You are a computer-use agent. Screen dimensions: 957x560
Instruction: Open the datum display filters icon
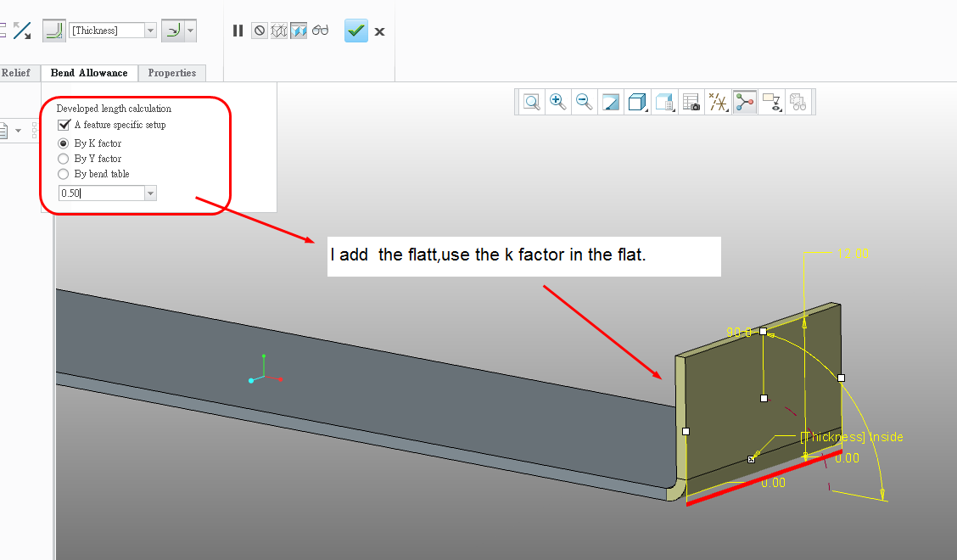pos(718,102)
